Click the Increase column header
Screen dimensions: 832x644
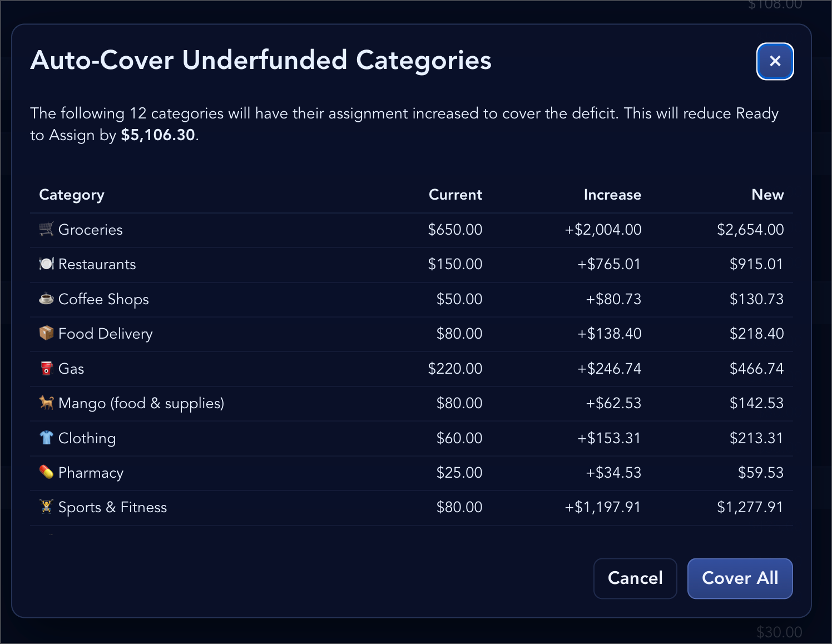(x=612, y=195)
